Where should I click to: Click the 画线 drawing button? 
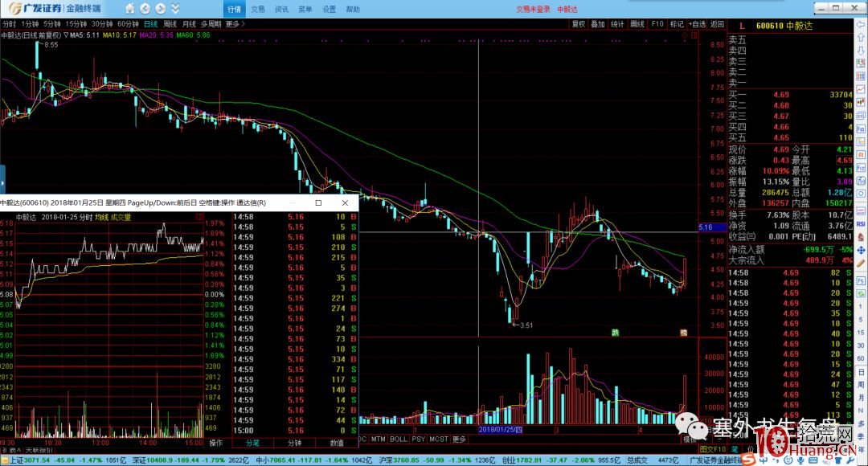637,24
